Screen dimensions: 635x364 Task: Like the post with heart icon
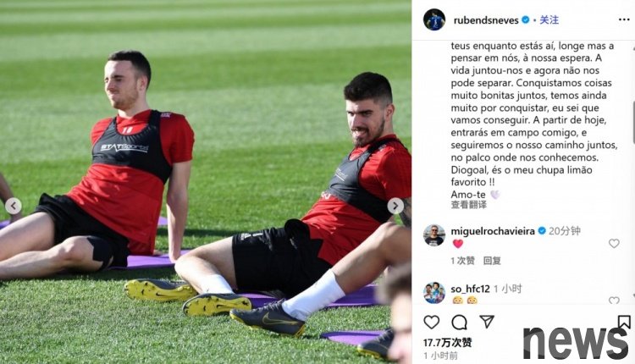pos(431,323)
